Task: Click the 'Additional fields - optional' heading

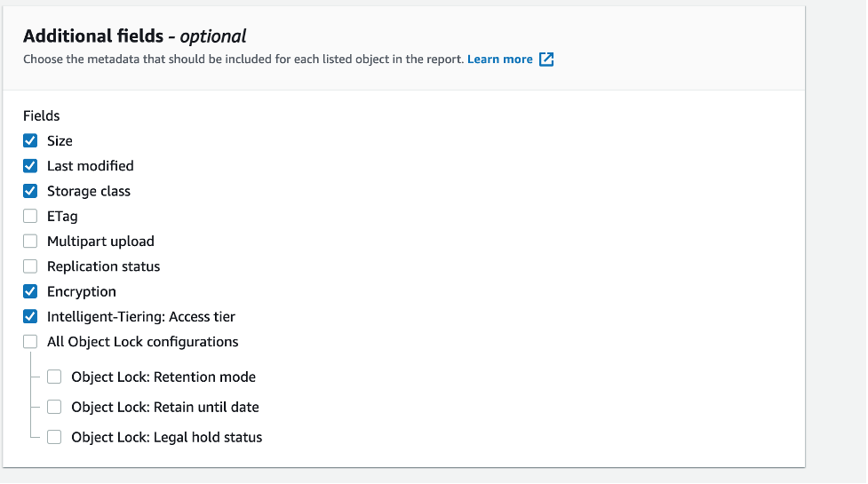Action: [x=134, y=36]
